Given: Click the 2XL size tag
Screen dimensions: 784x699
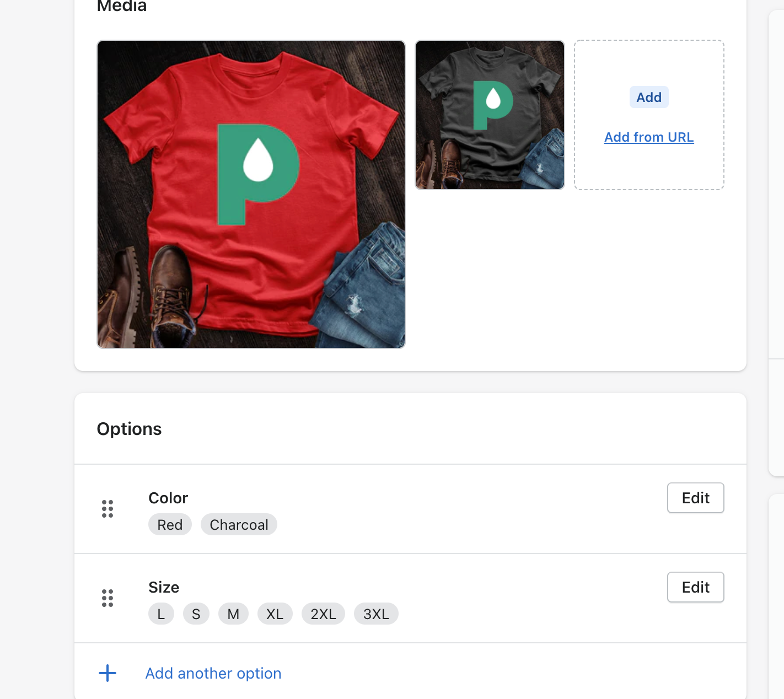Looking at the screenshot, I should [x=323, y=614].
